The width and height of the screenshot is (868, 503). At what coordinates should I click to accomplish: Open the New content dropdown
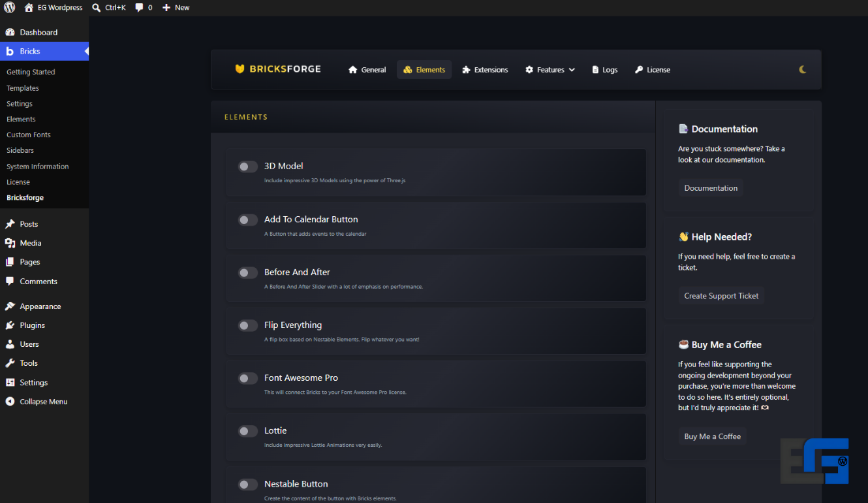click(x=176, y=7)
